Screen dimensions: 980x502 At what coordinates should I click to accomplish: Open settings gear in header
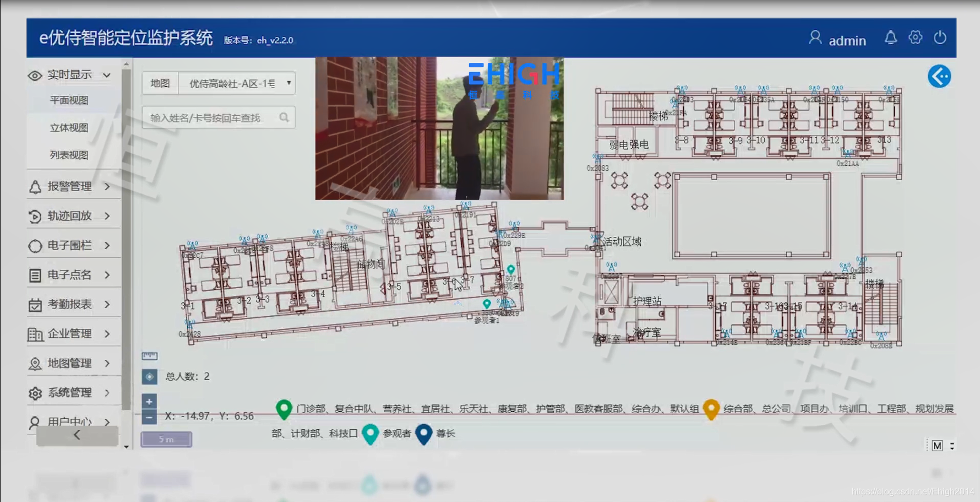pyautogui.click(x=915, y=37)
